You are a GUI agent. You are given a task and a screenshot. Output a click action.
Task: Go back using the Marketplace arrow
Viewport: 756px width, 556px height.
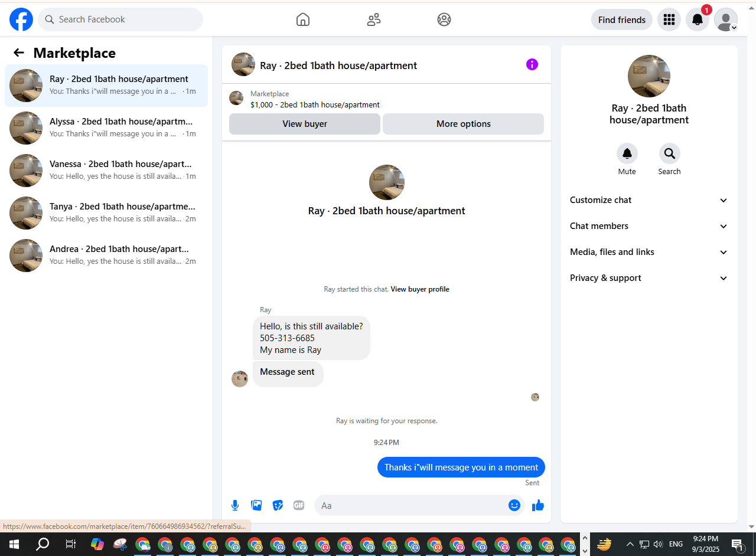(19, 53)
